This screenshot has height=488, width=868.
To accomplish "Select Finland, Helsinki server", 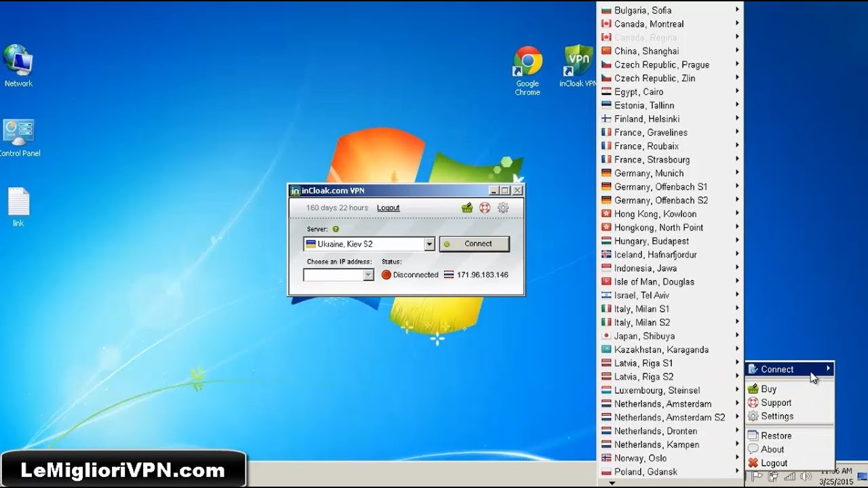I will (670, 119).
